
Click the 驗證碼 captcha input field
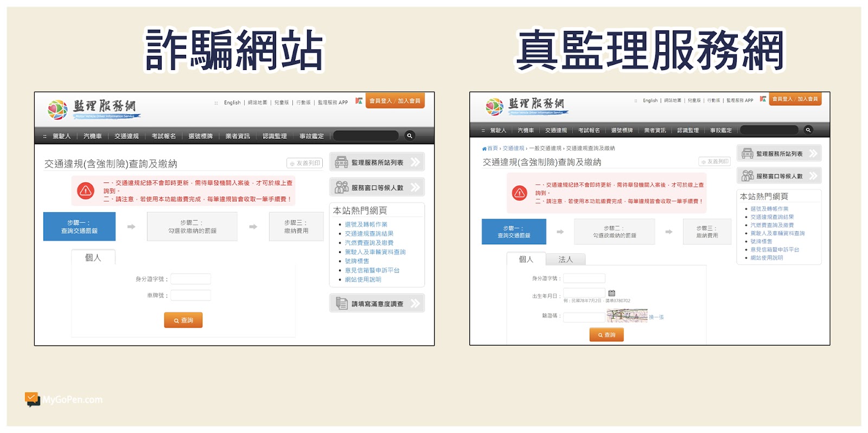(x=583, y=317)
